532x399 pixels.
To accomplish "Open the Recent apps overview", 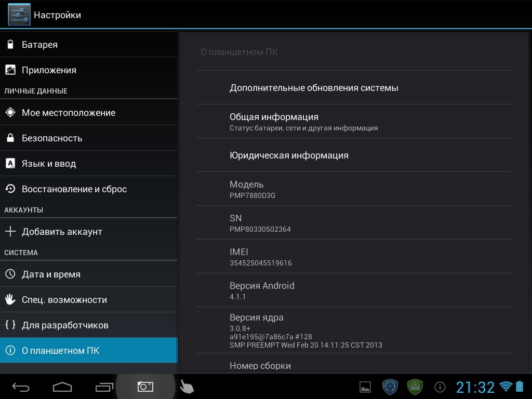I will [x=104, y=387].
